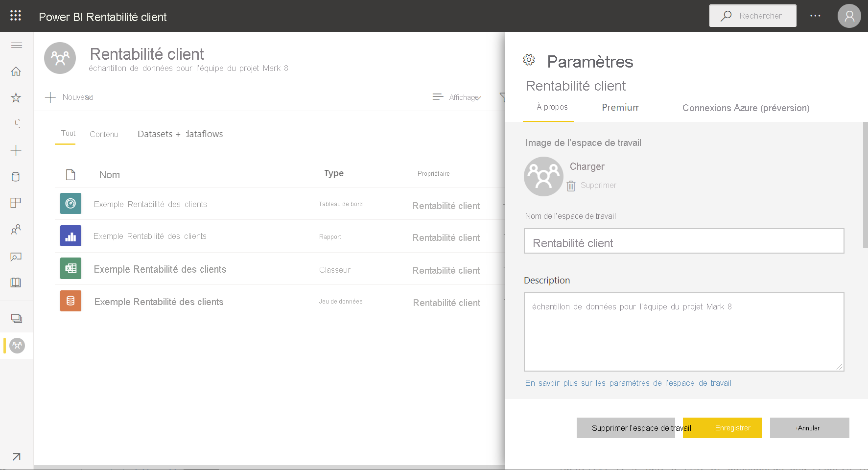Open Exemple Rentabilité des clients dashboard name
868x470 pixels.
point(150,204)
